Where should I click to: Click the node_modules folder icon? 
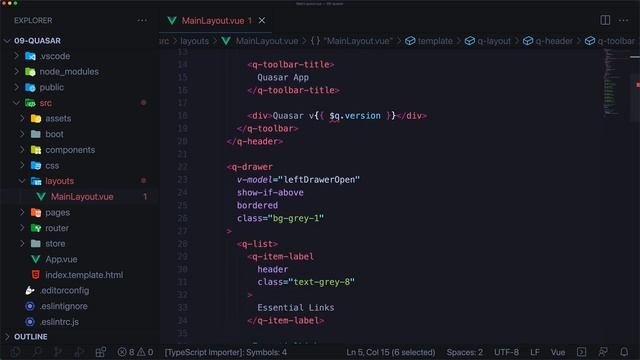(30, 72)
